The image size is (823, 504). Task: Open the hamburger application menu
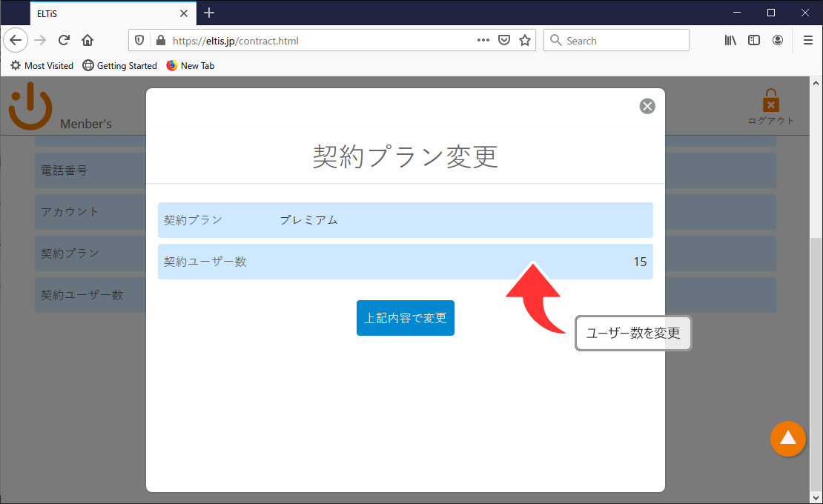tap(808, 40)
